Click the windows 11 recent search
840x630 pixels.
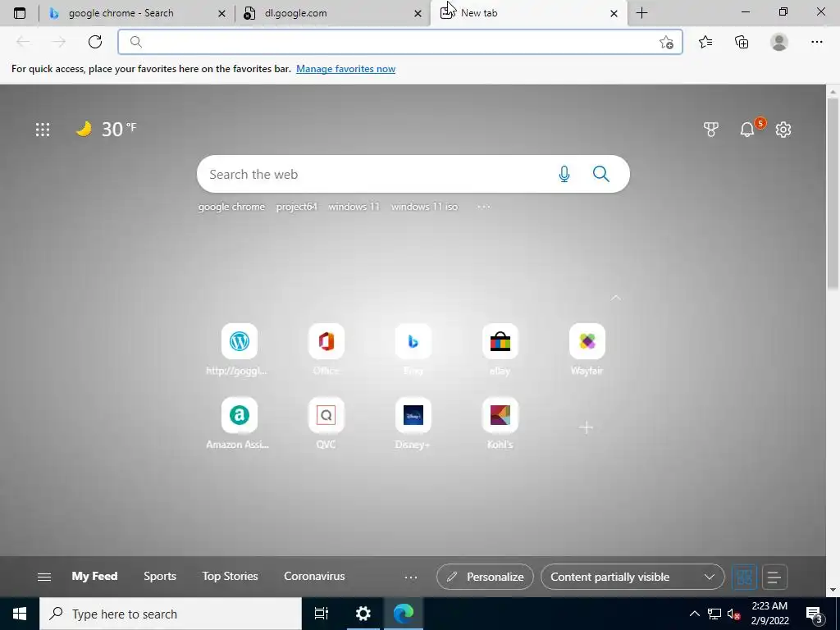(x=354, y=207)
